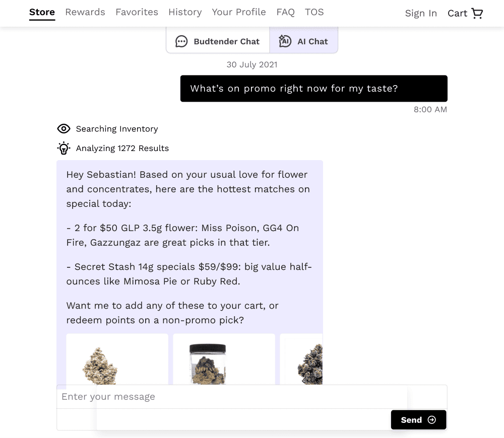Go to the History page
This screenshot has height=438, width=504.
pyautogui.click(x=185, y=12)
